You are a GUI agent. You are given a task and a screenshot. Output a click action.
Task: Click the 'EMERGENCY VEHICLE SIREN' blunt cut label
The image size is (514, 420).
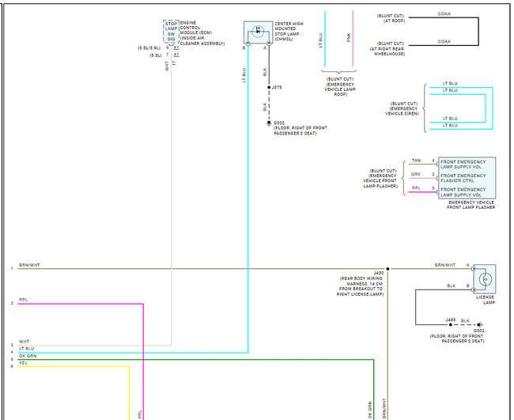tap(403, 109)
